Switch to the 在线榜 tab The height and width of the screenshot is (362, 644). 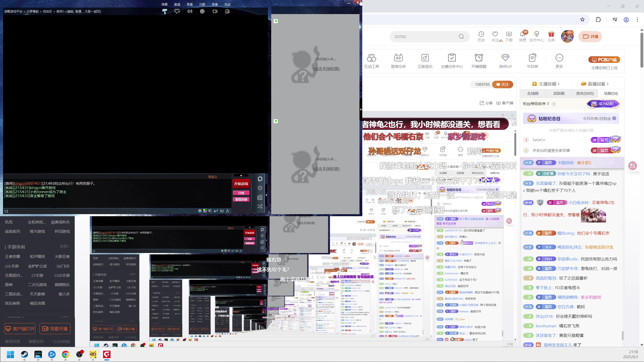pyautogui.click(x=533, y=94)
